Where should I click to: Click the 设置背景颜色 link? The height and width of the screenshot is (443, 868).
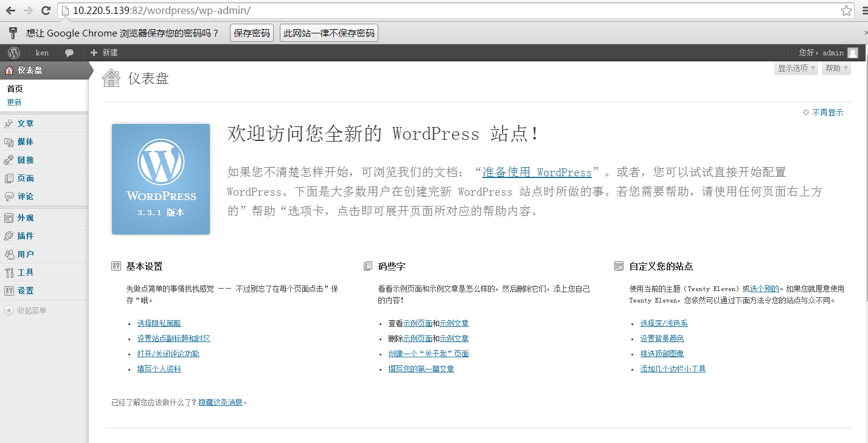pos(662,338)
